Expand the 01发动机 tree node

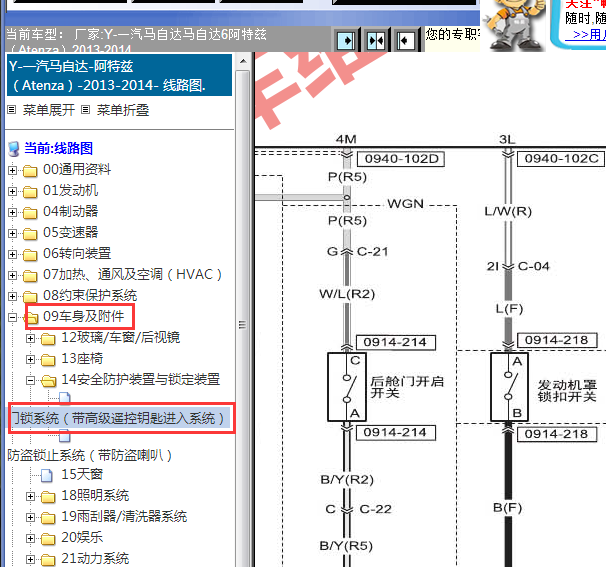coord(12,191)
